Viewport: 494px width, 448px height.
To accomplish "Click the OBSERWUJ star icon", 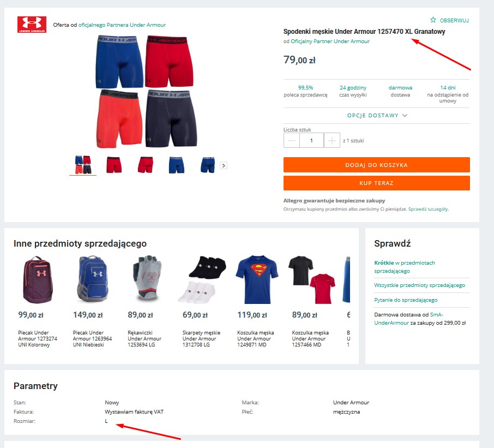I will click(x=433, y=20).
